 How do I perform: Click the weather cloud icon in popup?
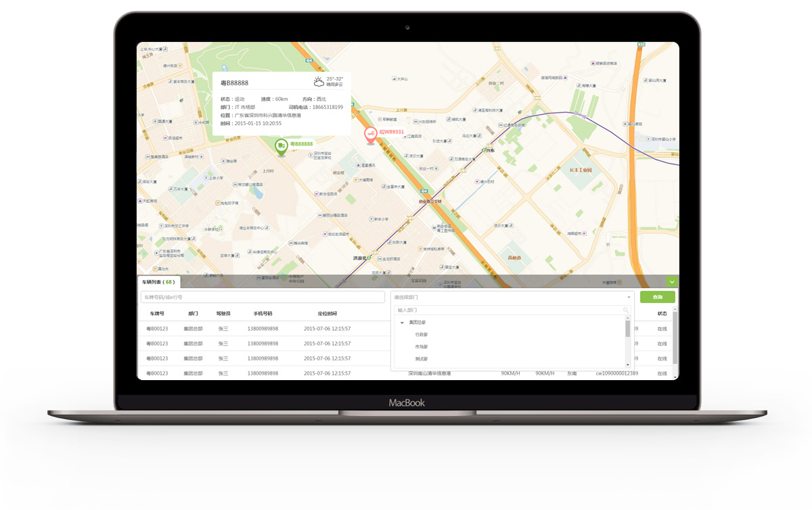click(318, 82)
